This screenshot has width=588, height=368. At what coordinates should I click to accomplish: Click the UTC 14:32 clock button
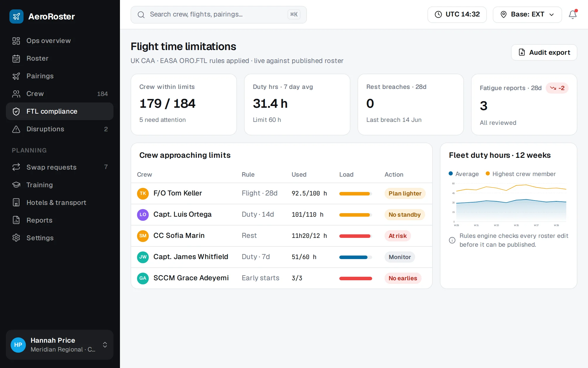click(457, 14)
